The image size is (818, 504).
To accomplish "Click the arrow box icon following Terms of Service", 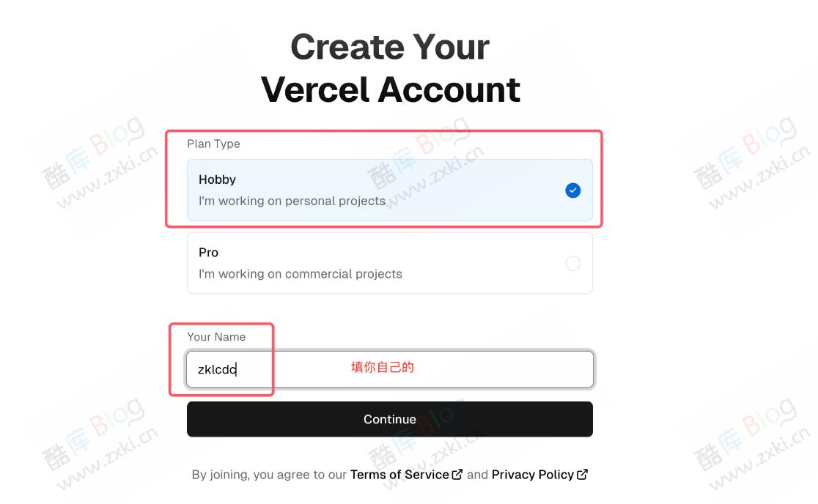I will [457, 474].
